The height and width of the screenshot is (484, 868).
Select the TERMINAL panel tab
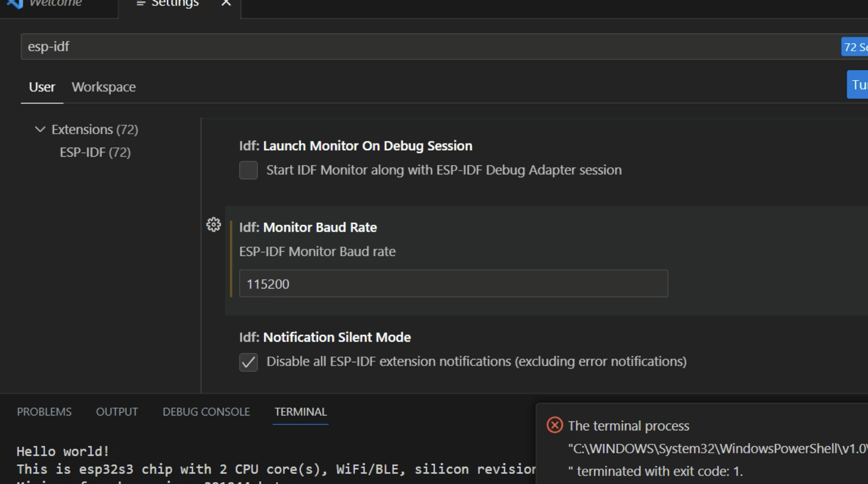(x=300, y=412)
